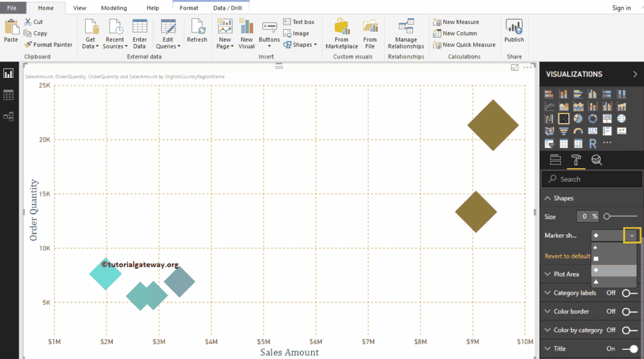Open the Help tab
The width and height of the screenshot is (644, 359).
click(153, 8)
